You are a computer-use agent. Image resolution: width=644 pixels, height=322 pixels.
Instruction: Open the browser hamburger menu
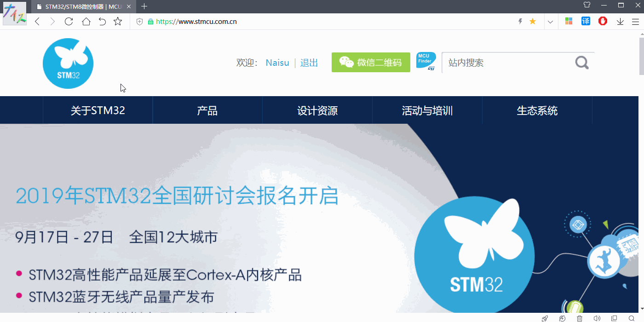635,22
